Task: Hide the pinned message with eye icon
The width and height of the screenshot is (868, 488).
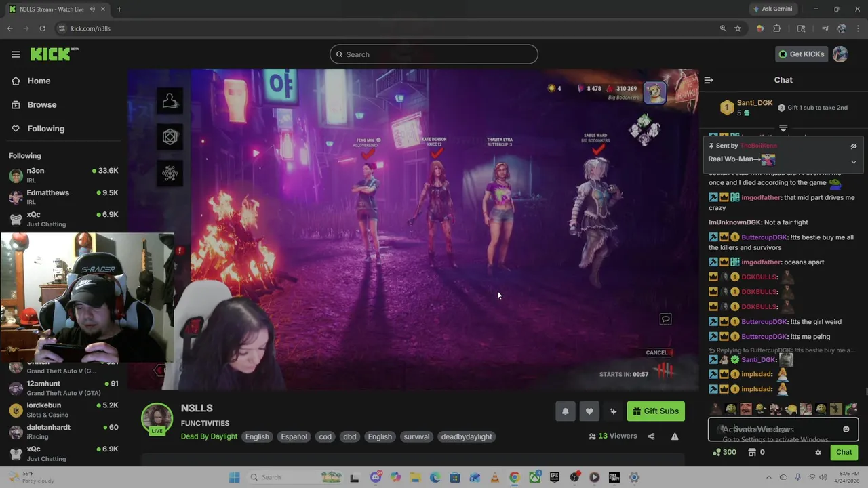Action: pyautogui.click(x=854, y=146)
